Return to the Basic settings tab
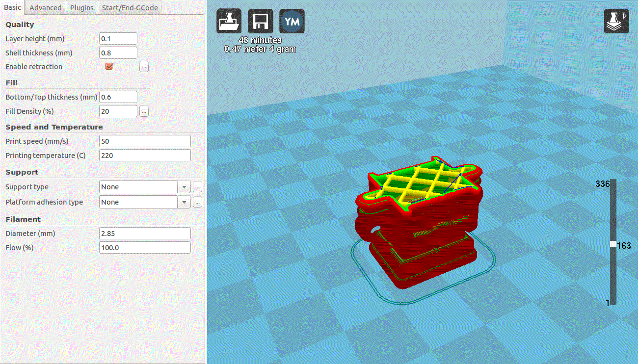638x364 pixels. click(x=12, y=7)
